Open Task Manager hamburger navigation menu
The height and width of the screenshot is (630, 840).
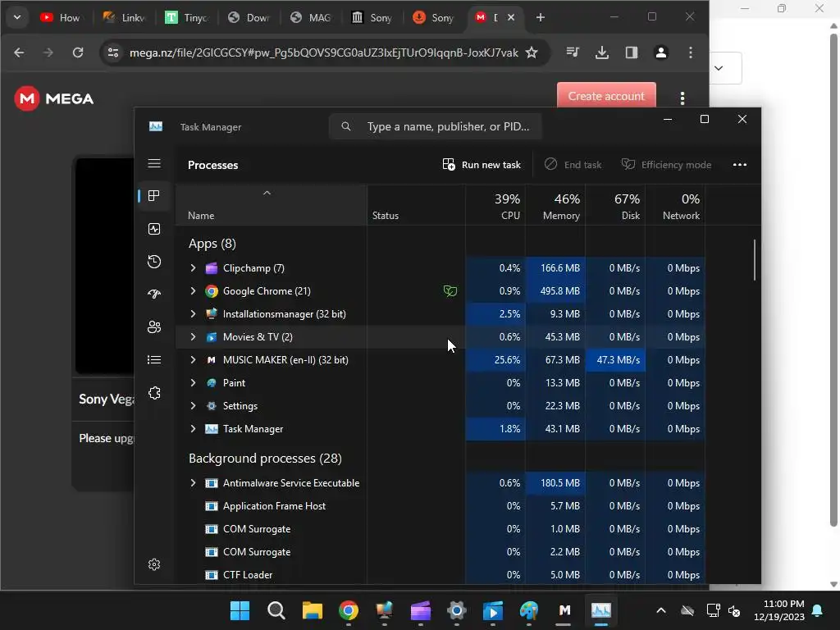click(x=154, y=163)
